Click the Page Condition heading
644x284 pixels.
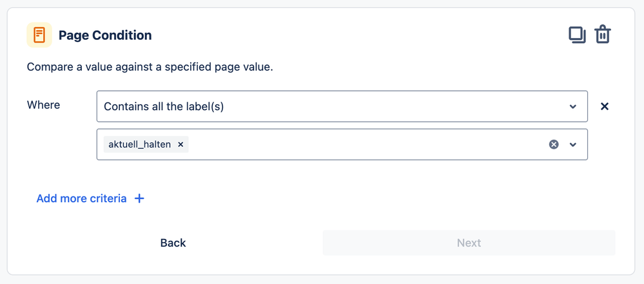click(105, 35)
